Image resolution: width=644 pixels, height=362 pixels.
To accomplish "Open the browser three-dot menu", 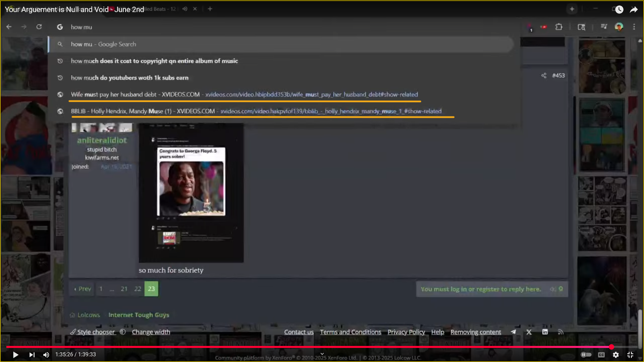I will pos(634,27).
